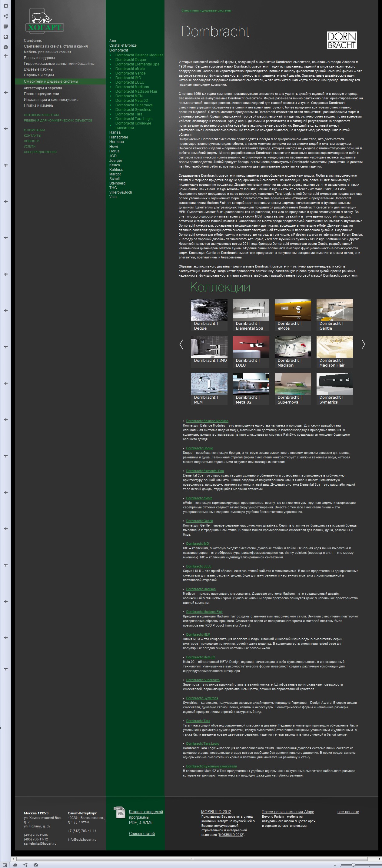Open Плитка и камень menu item
This screenshot has width=382, height=868.
pos(38,105)
